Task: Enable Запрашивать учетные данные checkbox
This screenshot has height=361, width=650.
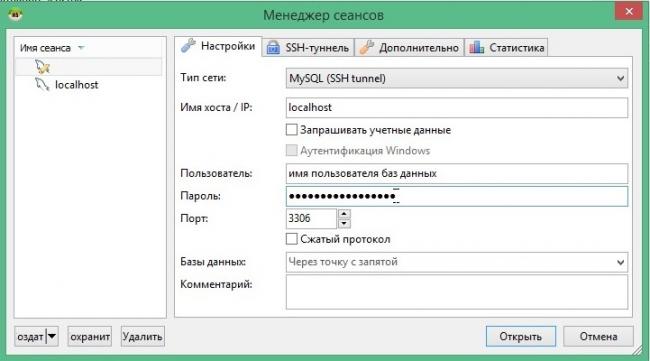Action: click(x=291, y=130)
